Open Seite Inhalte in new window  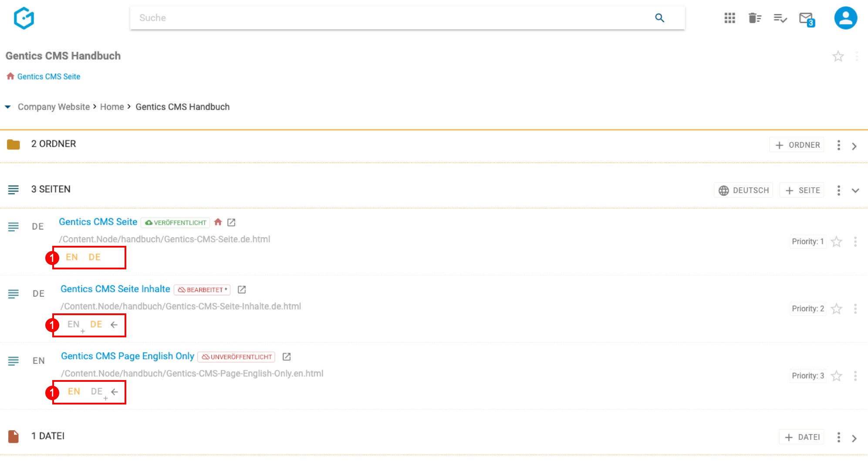click(242, 289)
